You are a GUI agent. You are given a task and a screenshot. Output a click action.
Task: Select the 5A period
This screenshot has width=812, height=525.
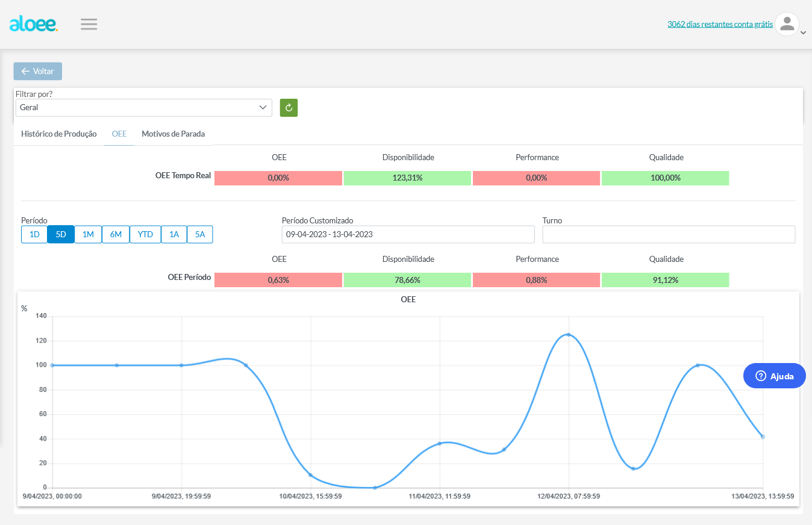pyautogui.click(x=200, y=234)
